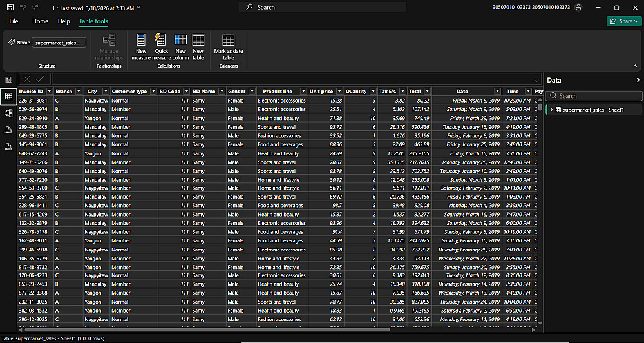The height and width of the screenshot is (343, 644).
Task: Open the Product line column dropdown
Action: [x=303, y=92]
